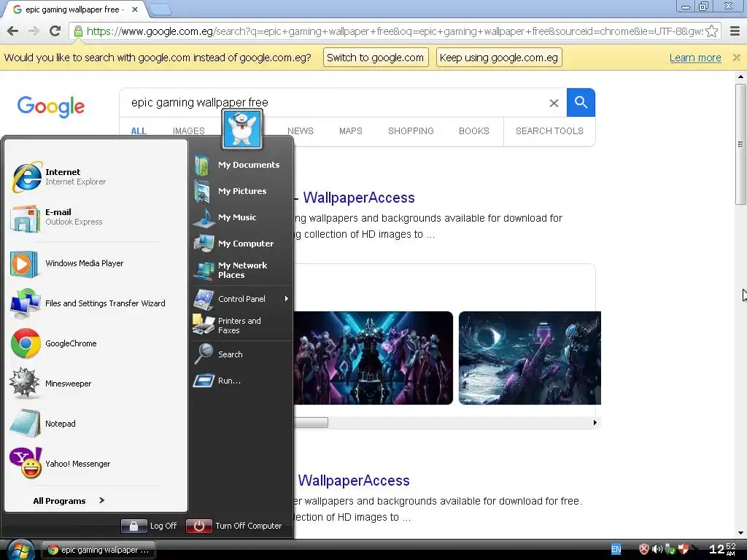Open My Music folder

tap(242, 217)
